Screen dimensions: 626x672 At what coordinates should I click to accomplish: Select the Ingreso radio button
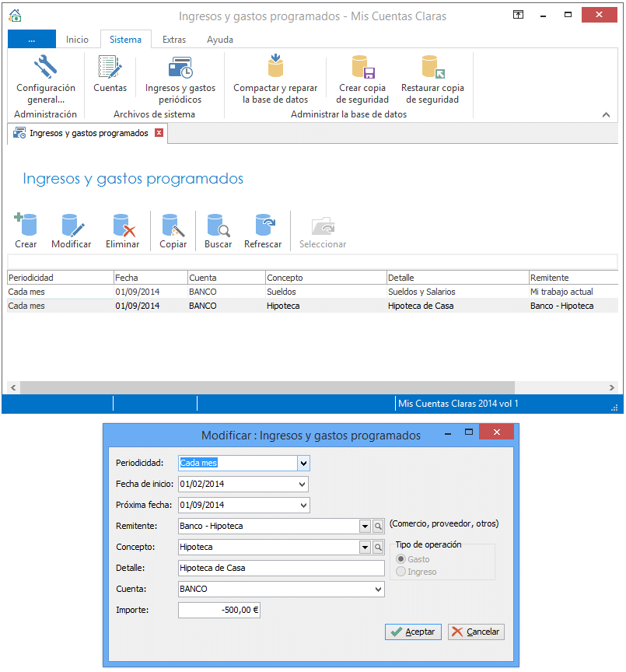point(401,572)
